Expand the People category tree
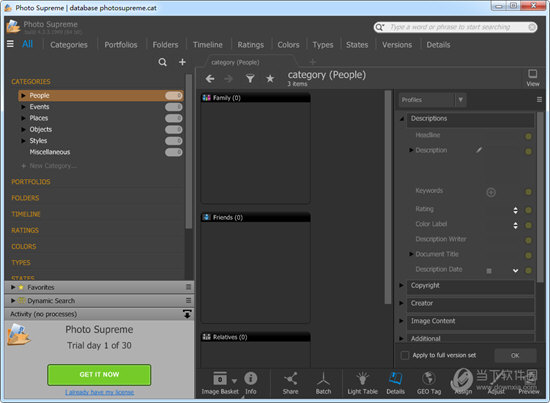The height and width of the screenshot is (403, 550). (x=23, y=95)
